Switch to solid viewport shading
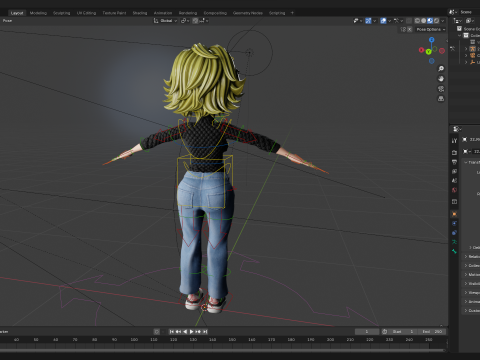 (x=424, y=21)
